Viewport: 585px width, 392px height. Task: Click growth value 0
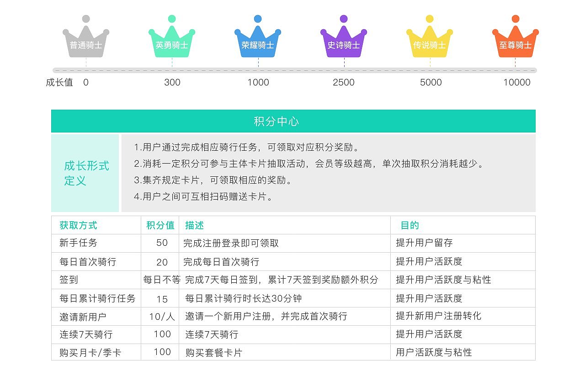point(86,83)
